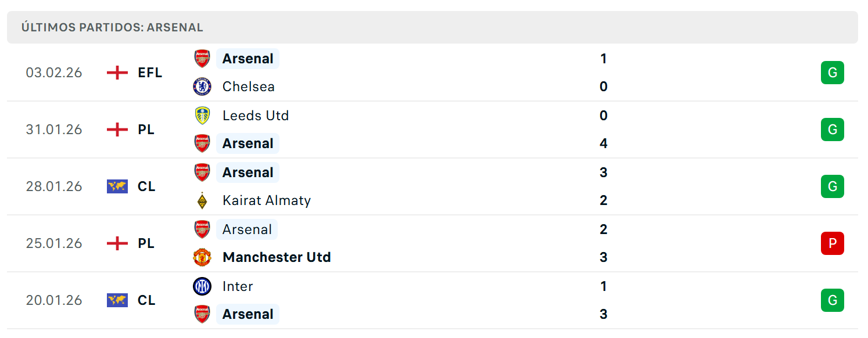Click the world flag icon on 28.01.26 row
The image size is (868, 338).
pyautogui.click(x=117, y=186)
